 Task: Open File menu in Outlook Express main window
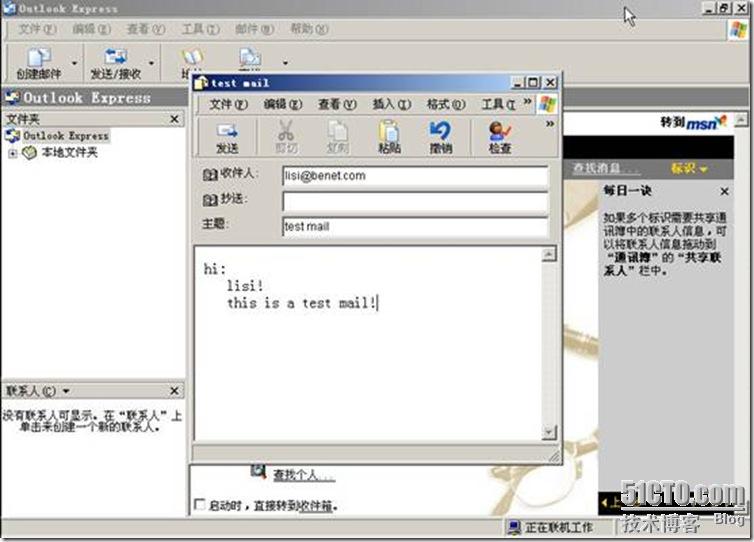pyautogui.click(x=37, y=29)
